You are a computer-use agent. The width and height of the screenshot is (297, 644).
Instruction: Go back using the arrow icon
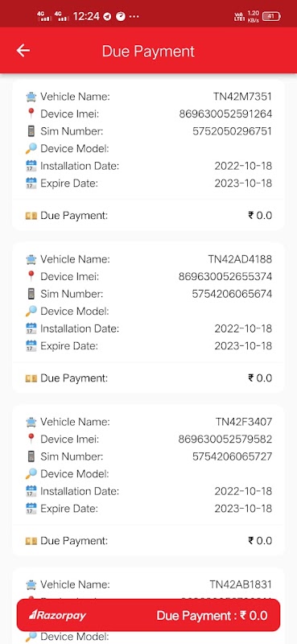[23, 51]
